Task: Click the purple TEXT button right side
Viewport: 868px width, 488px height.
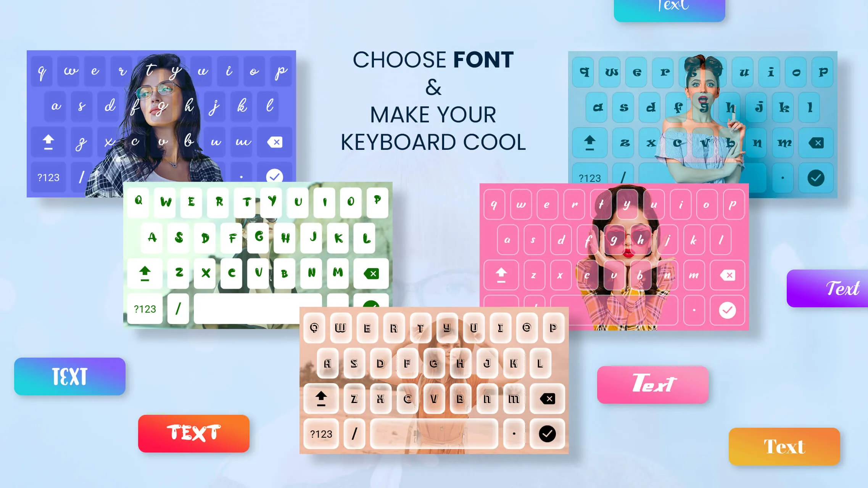Action: pos(835,288)
